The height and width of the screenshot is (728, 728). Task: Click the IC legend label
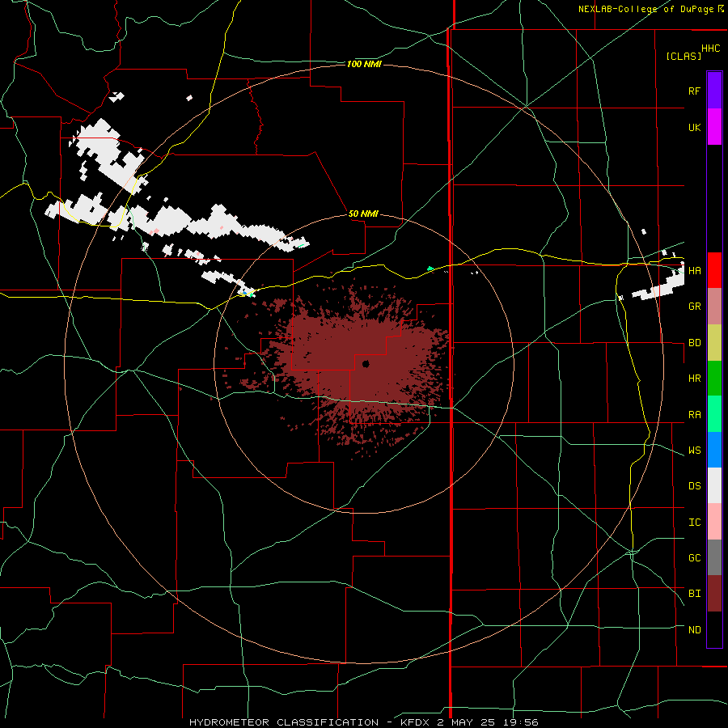(694, 523)
